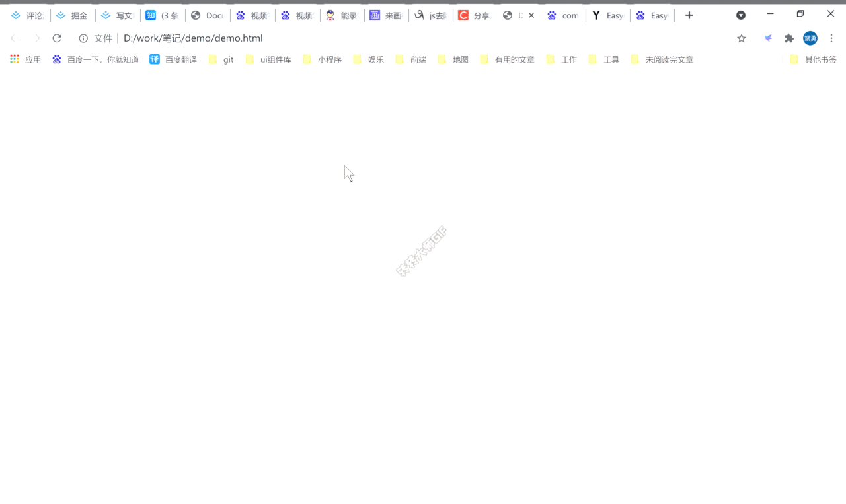Open the 小程序 bookmark folder

click(323, 59)
